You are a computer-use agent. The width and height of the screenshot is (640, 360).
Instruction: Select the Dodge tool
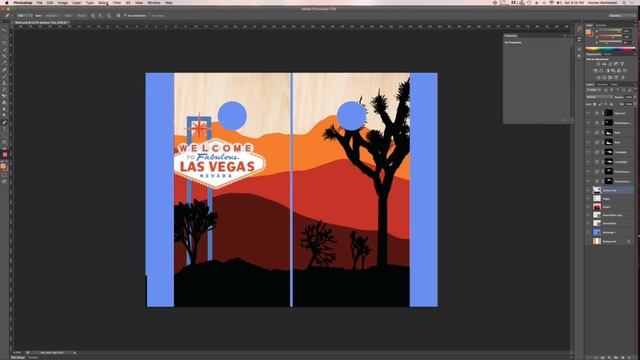coord(5,115)
